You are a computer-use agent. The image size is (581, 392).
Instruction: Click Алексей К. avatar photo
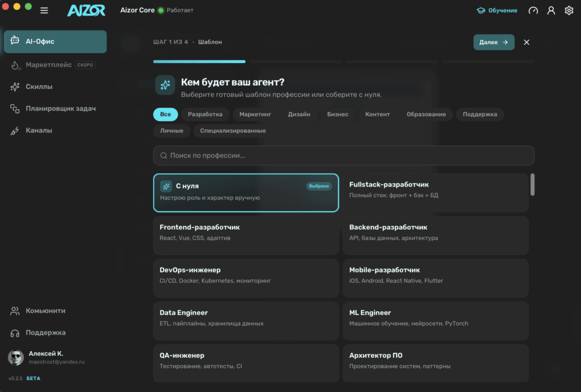[x=16, y=357]
